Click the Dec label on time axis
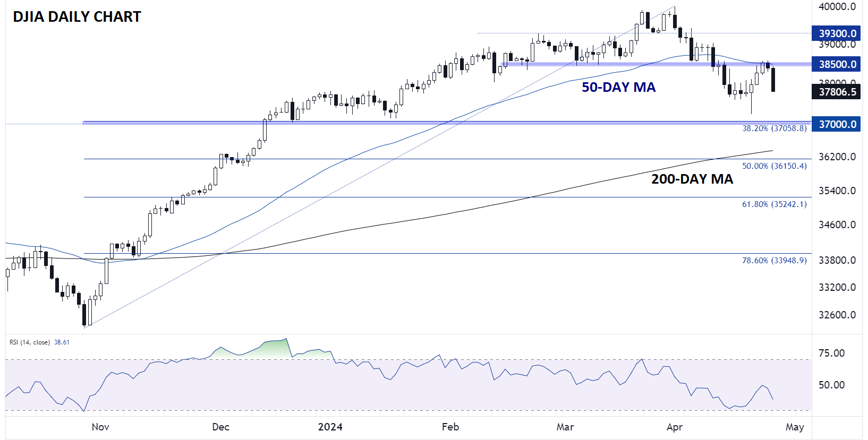 [x=220, y=427]
